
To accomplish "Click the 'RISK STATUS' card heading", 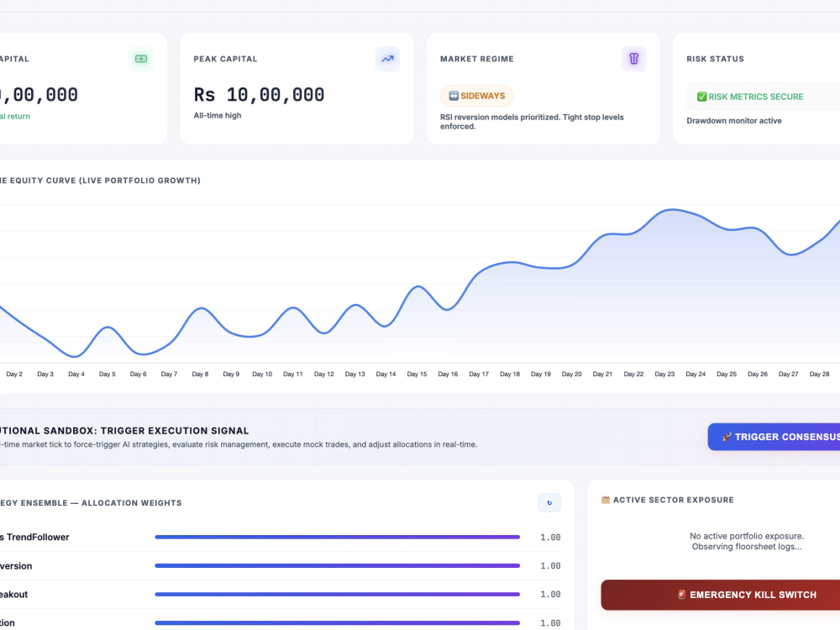I will click(715, 59).
